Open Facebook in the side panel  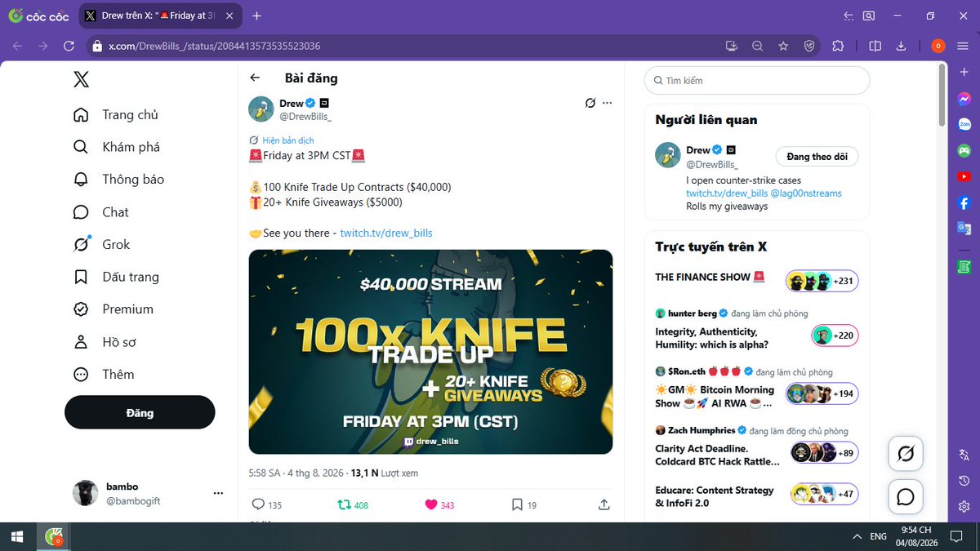pyautogui.click(x=964, y=202)
